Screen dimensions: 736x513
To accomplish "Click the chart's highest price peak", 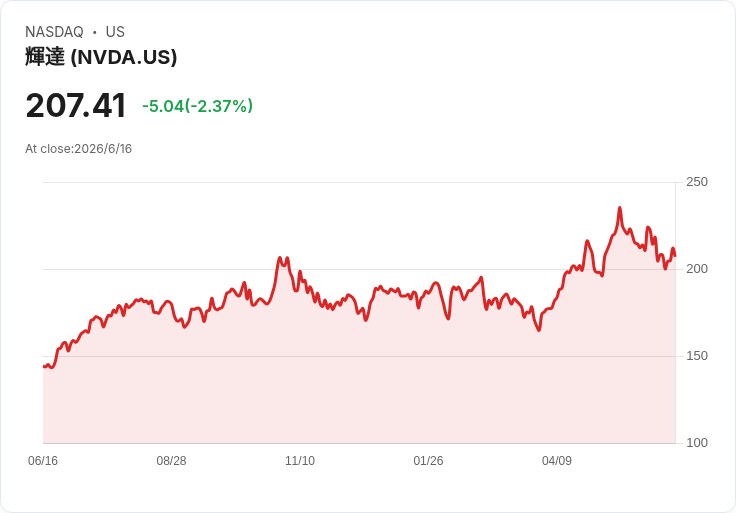I will click(x=620, y=208).
